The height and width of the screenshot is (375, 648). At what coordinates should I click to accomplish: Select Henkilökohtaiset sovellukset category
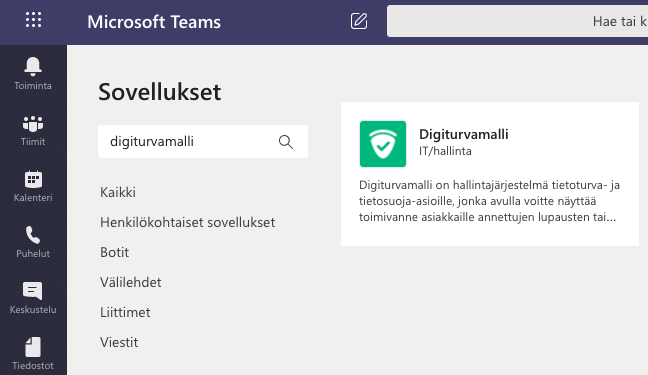click(188, 222)
